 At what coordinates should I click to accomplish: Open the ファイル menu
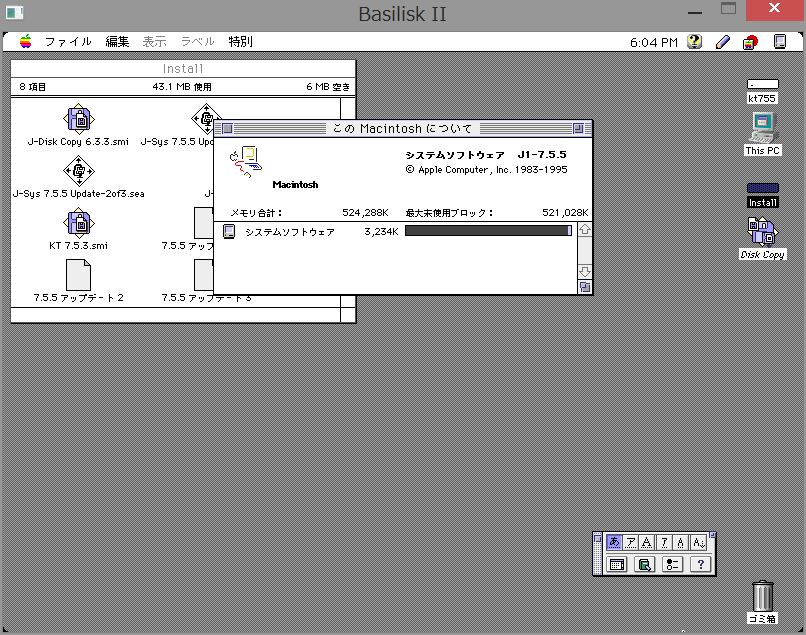pos(68,42)
